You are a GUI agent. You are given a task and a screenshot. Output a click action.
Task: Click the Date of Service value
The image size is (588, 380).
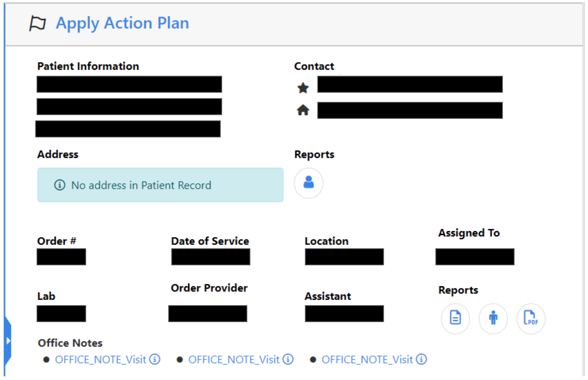pyautogui.click(x=210, y=256)
